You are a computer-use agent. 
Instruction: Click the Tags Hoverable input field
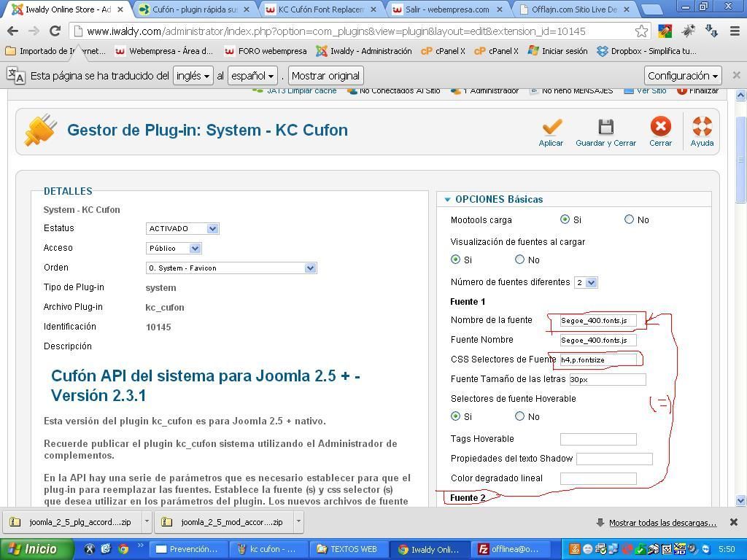click(x=598, y=439)
